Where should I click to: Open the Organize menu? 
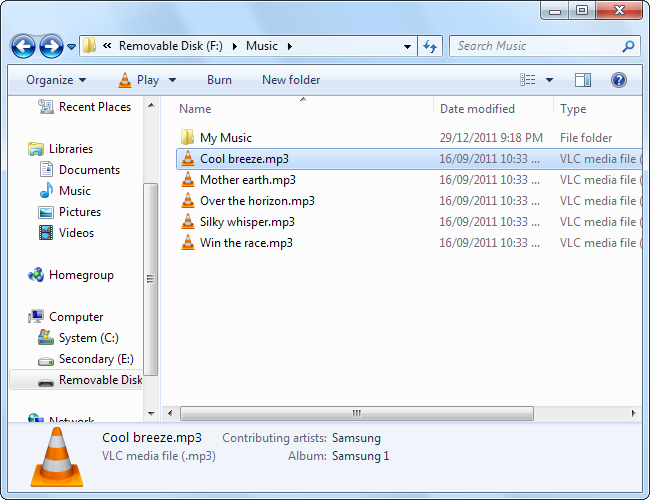(x=56, y=80)
